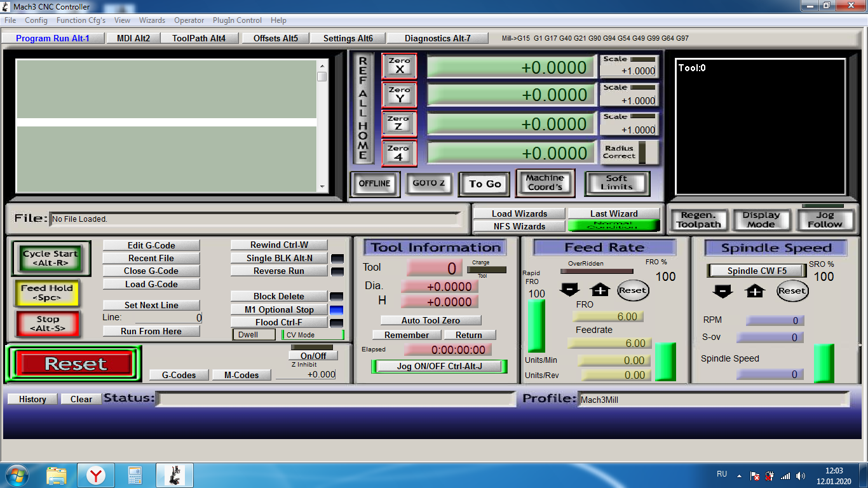Open the File menu

[x=10, y=20]
